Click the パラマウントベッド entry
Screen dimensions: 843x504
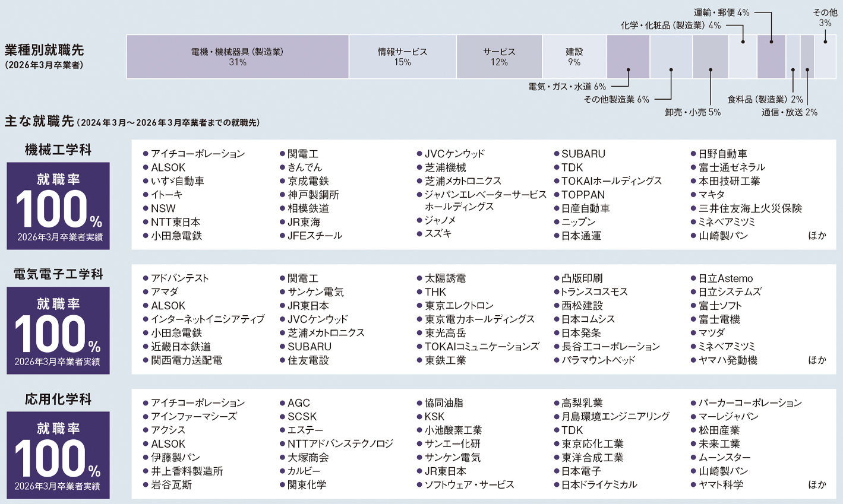[599, 360]
